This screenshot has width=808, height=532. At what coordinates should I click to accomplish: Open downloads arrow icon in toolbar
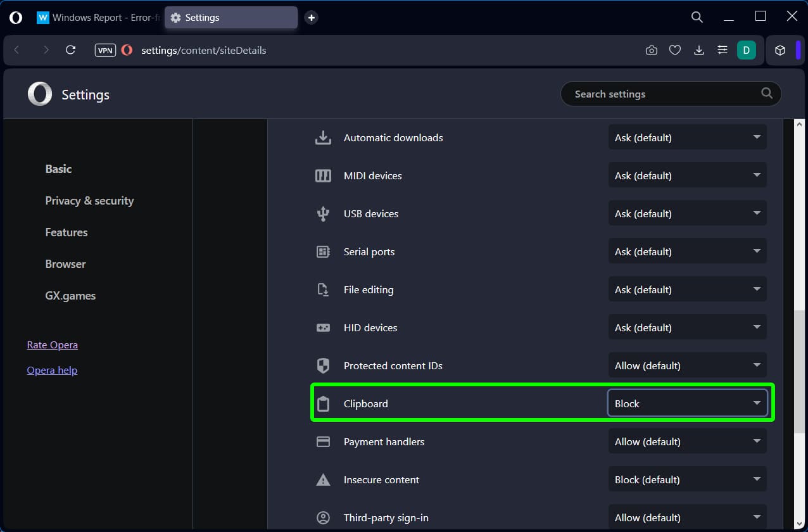(699, 50)
